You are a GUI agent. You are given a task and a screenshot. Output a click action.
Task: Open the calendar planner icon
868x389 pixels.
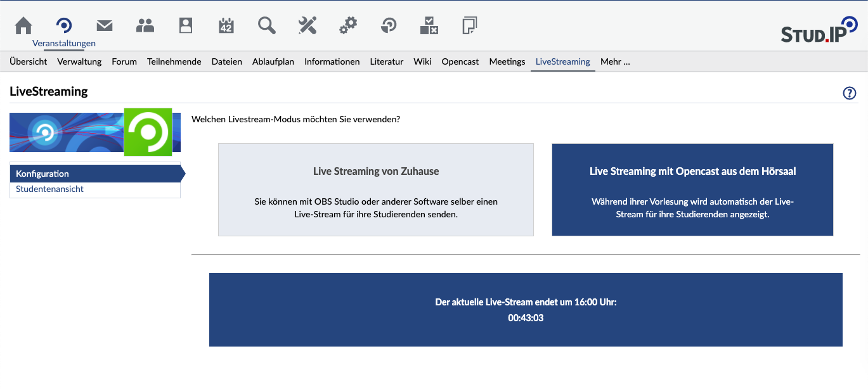pyautogui.click(x=226, y=25)
